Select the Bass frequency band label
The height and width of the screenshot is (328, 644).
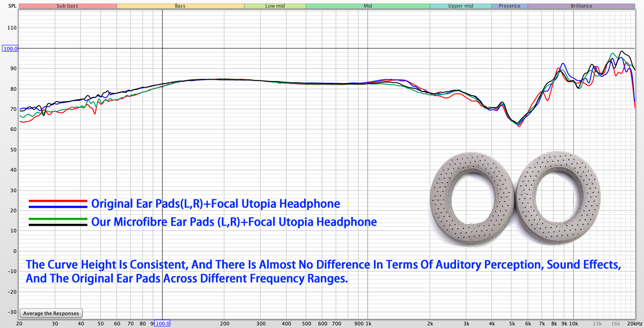tap(180, 6)
